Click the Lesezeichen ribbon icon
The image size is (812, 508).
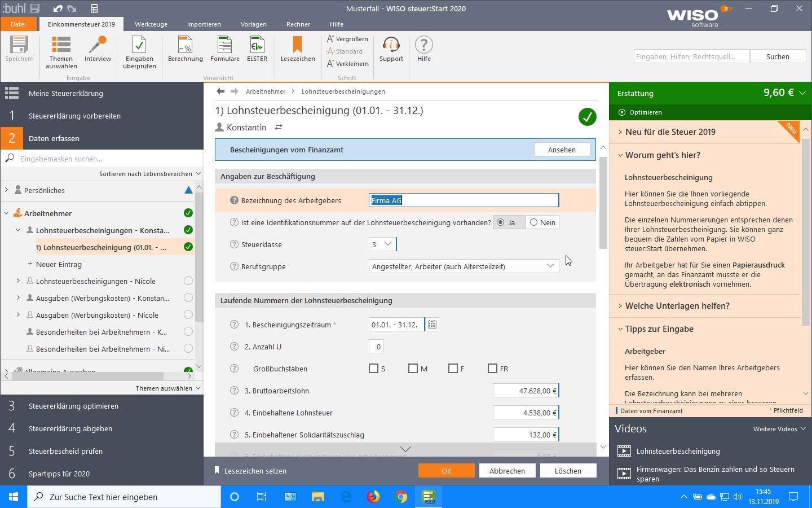298,49
